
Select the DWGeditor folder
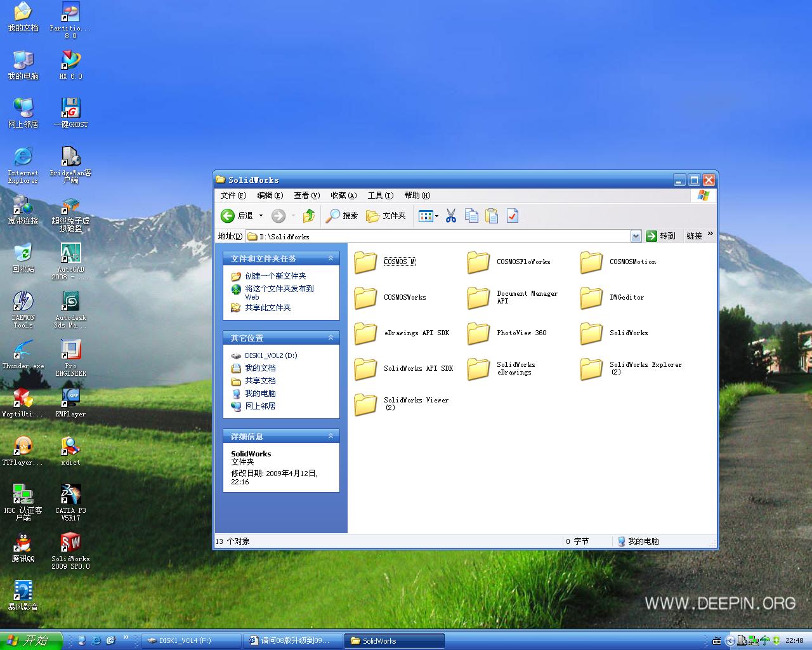612,297
